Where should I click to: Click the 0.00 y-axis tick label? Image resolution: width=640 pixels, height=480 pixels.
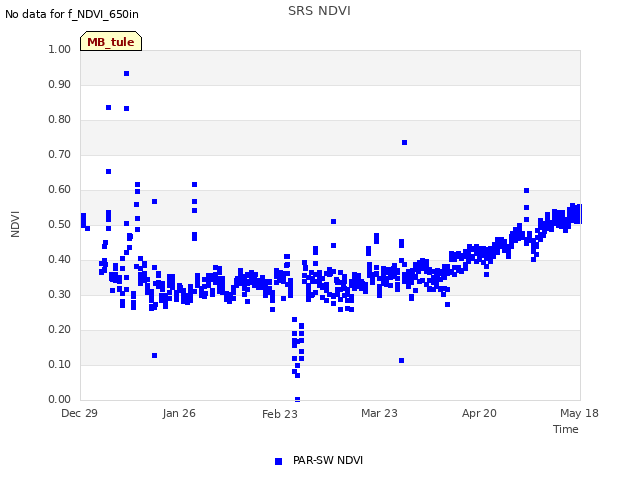pos(60,399)
